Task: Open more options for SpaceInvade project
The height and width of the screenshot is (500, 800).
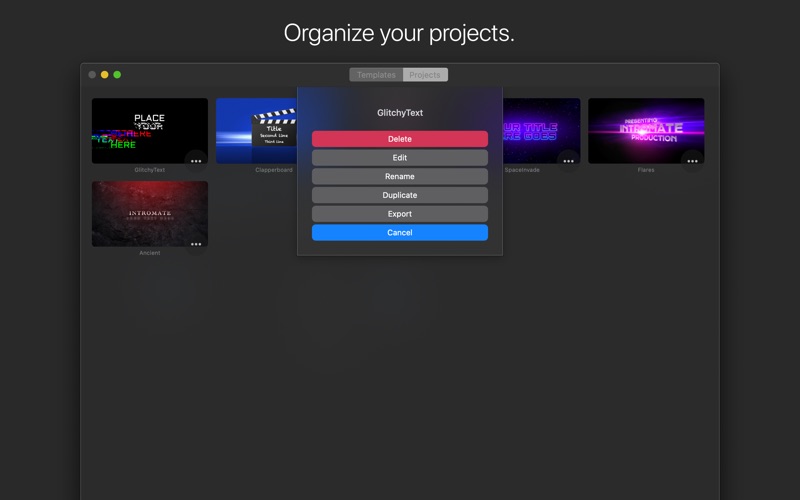Action: click(568, 161)
